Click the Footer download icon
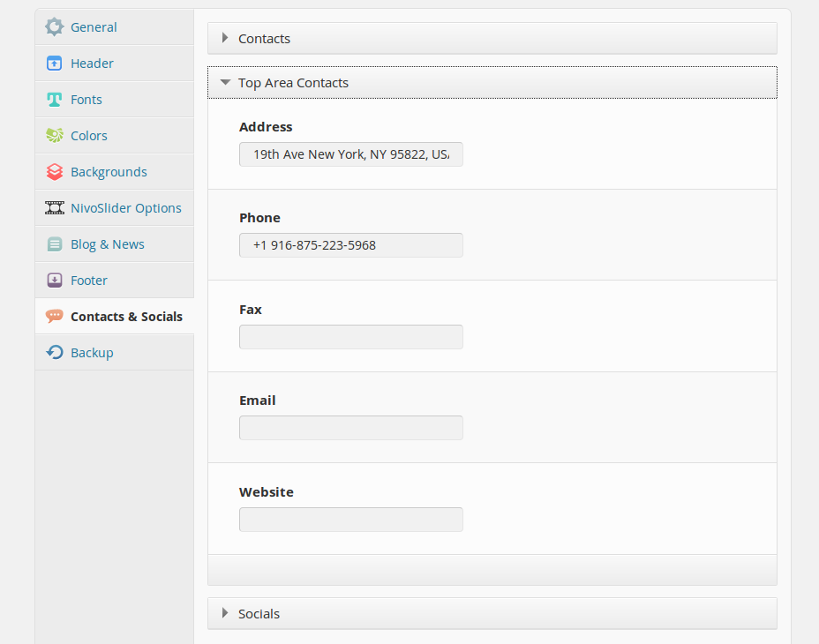This screenshot has width=819, height=644. coord(55,281)
